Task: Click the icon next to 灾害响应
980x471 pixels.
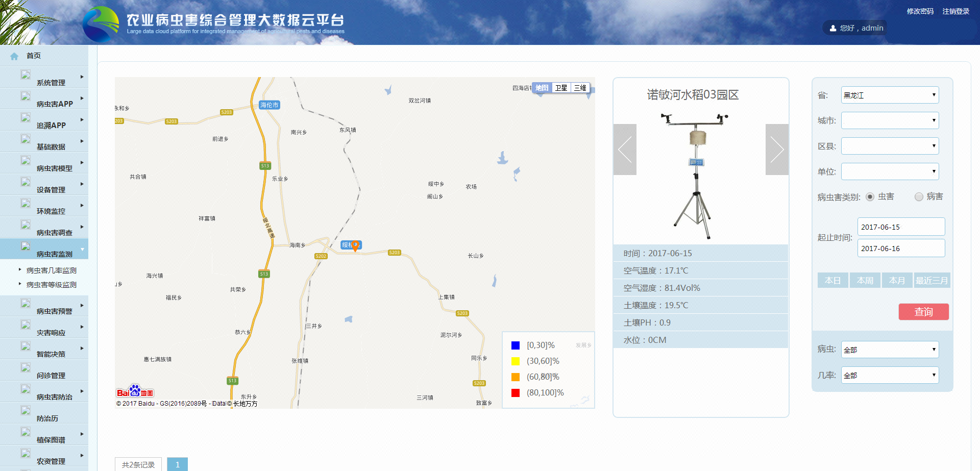Action: (x=26, y=325)
